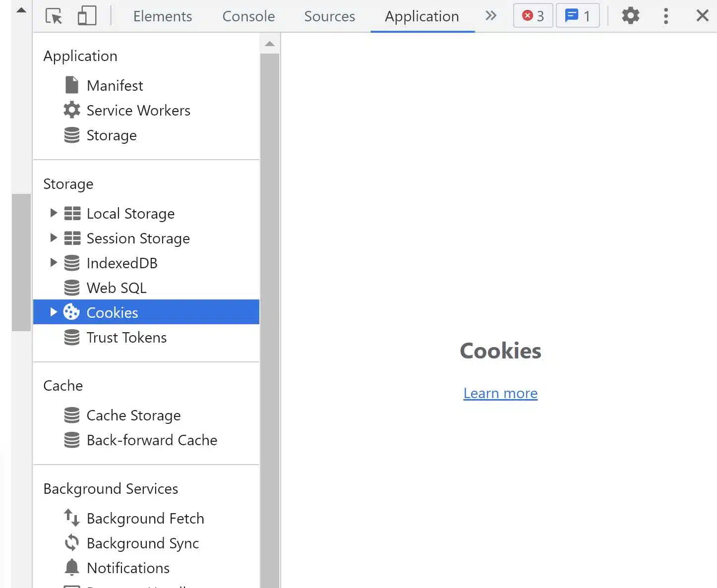Select Trust Tokens storage item
The height and width of the screenshot is (588, 717).
point(126,337)
